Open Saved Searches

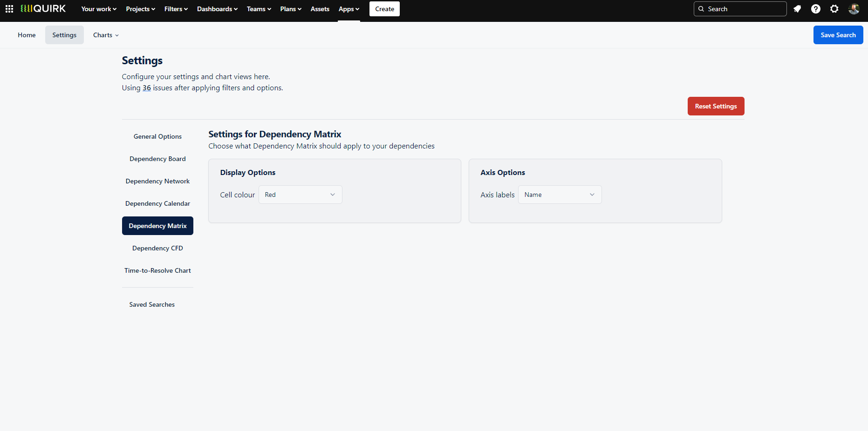click(x=152, y=304)
